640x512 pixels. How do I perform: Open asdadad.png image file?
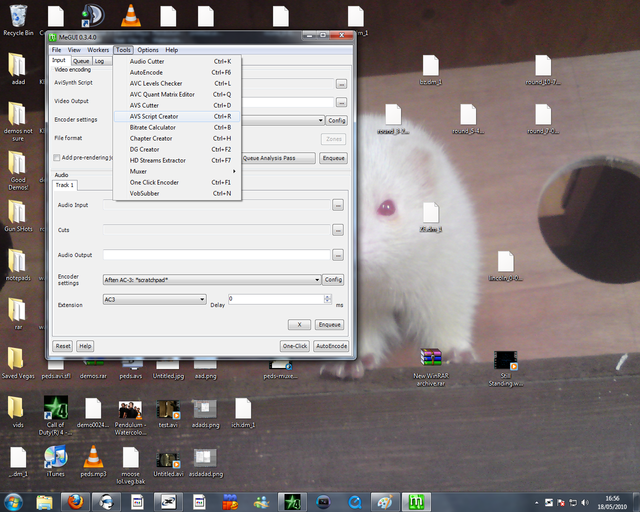[206, 462]
